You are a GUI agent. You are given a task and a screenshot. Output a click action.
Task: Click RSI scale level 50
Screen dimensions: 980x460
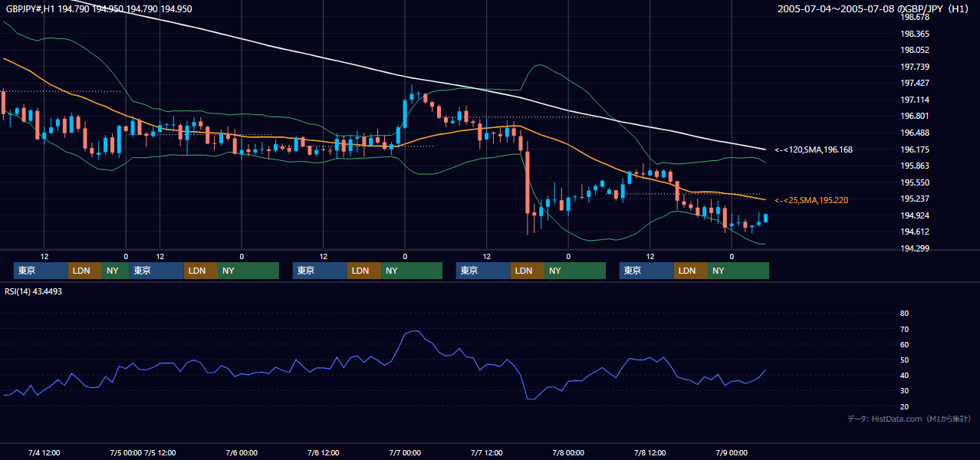pyautogui.click(x=904, y=360)
